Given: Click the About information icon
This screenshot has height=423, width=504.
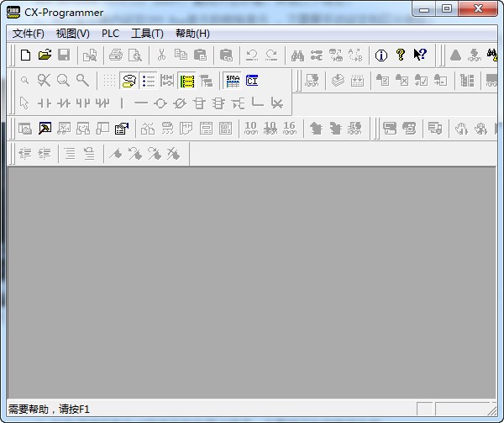Looking at the screenshot, I should [381, 56].
